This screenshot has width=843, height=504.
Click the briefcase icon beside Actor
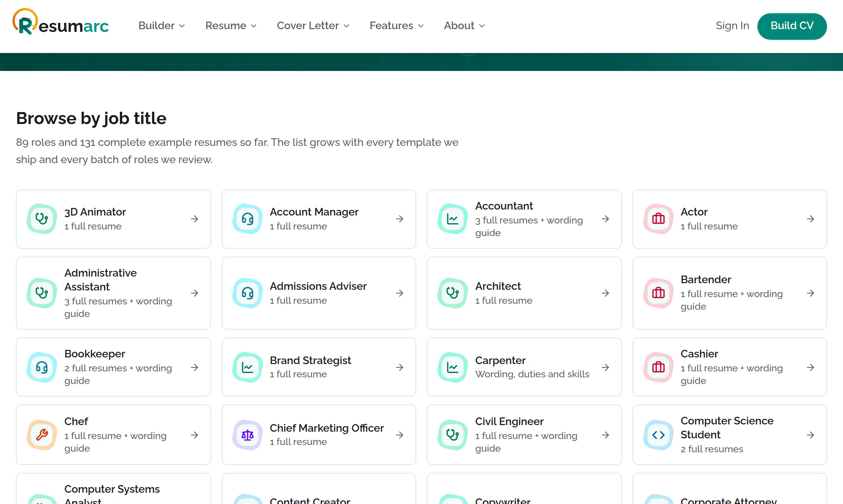click(658, 219)
